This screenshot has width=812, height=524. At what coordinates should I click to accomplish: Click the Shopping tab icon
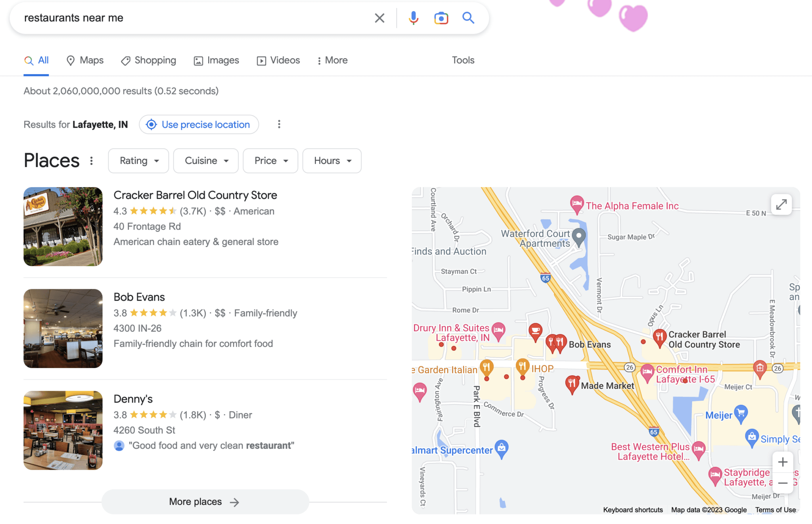(125, 60)
